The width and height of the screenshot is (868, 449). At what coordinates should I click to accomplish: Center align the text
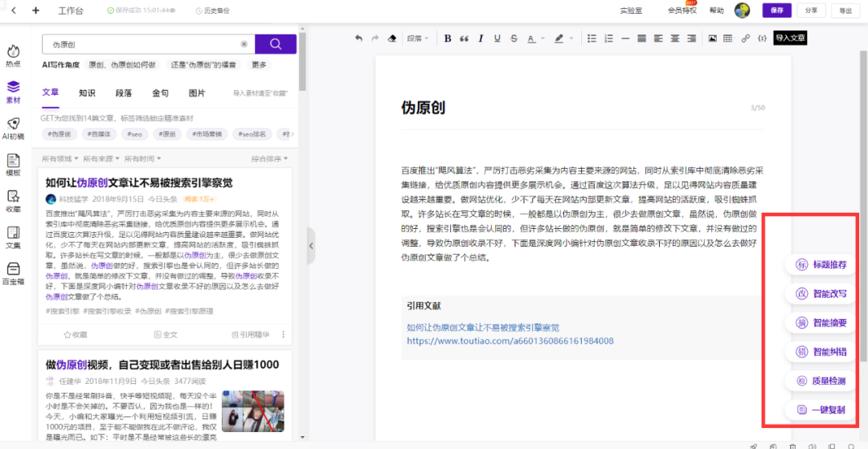click(x=675, y=39)
